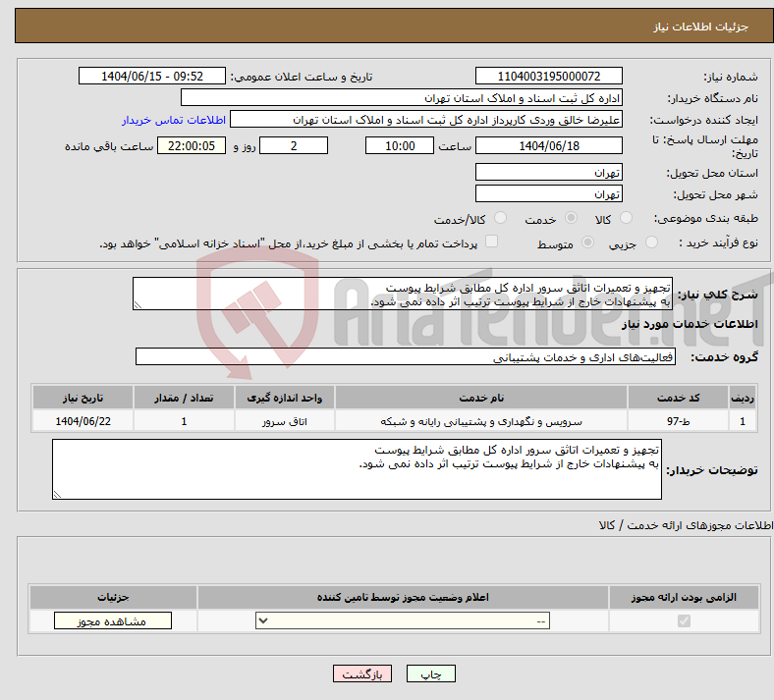Click the delivery province field تهران
774x700 pixels.
[548, 172]
